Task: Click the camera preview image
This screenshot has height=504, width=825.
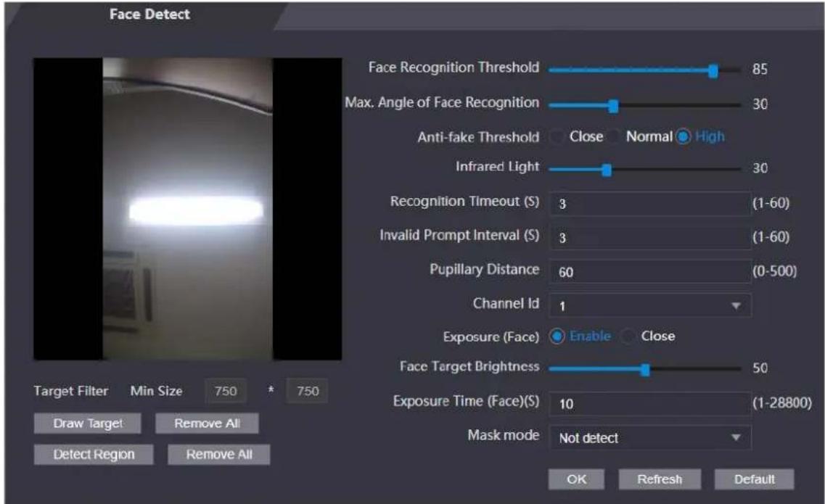Action: tap(187, 209)
